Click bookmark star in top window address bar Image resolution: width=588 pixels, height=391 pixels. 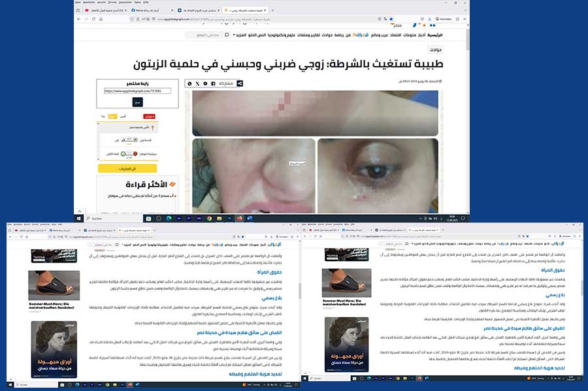click(x=391, y=19)
